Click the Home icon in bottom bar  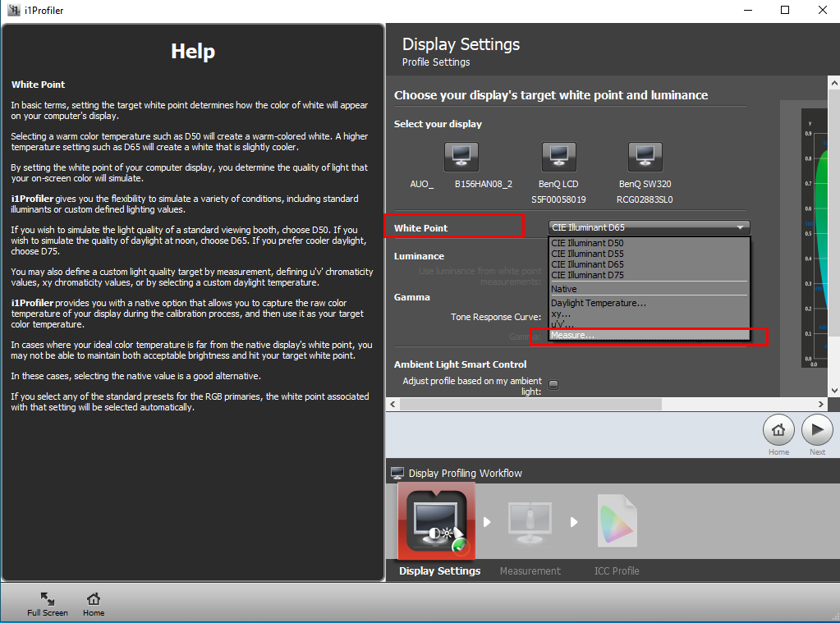point(94,604)
